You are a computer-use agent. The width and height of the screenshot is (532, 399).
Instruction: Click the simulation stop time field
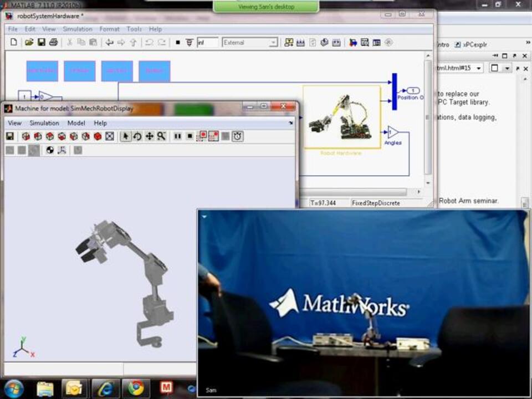[x=208, y=43]
